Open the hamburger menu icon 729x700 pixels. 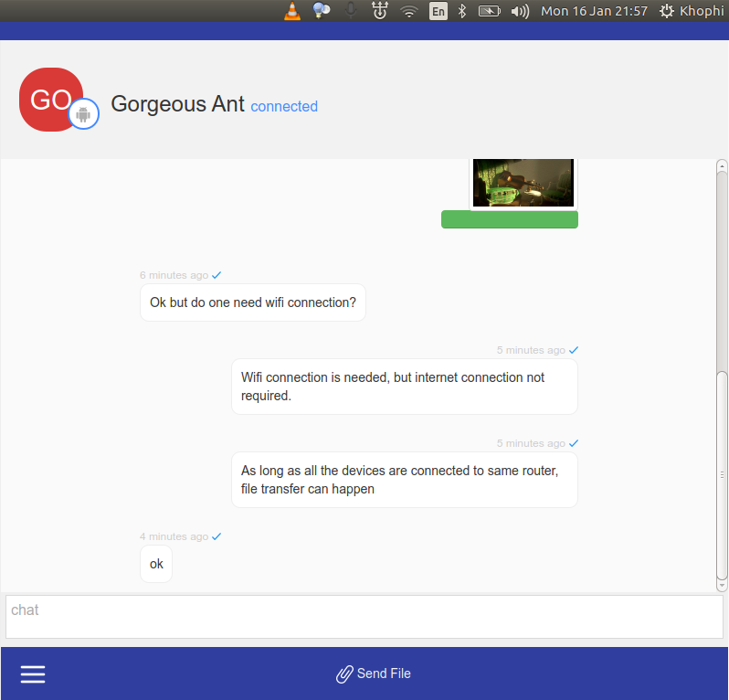(x=33, y=674)
